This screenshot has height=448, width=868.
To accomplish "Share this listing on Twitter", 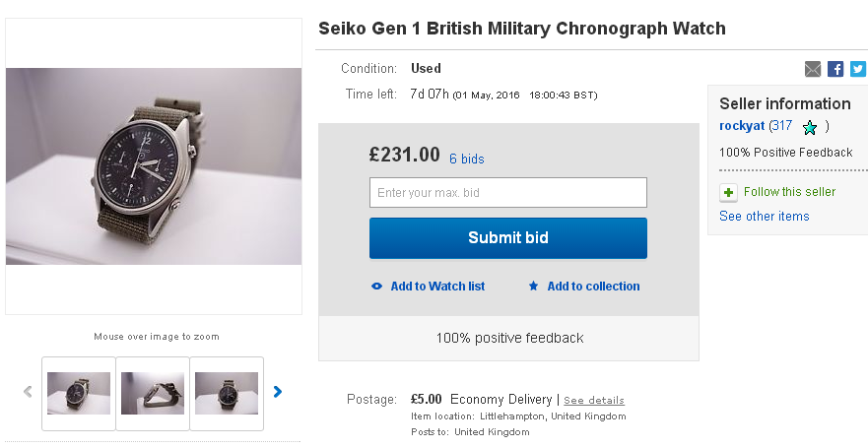I will coord(858,69).
